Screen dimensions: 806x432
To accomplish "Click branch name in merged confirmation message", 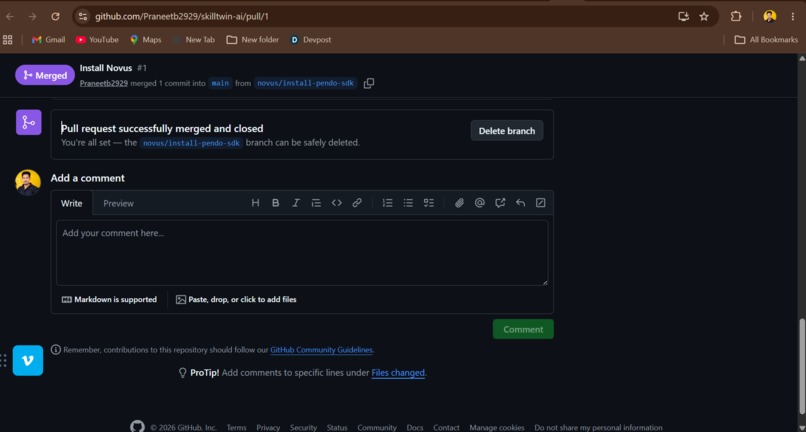I will click(191, 143).
